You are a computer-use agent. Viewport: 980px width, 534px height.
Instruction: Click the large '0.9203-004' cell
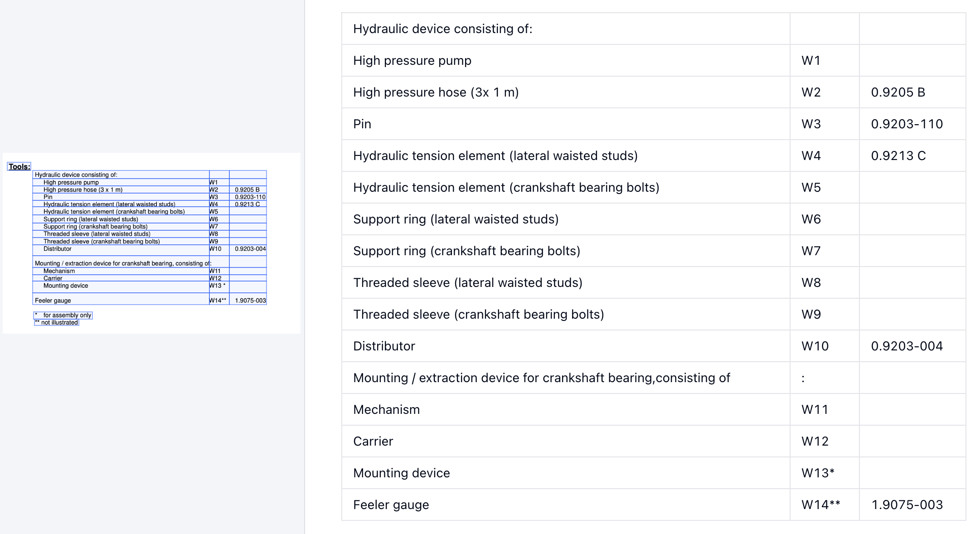click(907, 346)
